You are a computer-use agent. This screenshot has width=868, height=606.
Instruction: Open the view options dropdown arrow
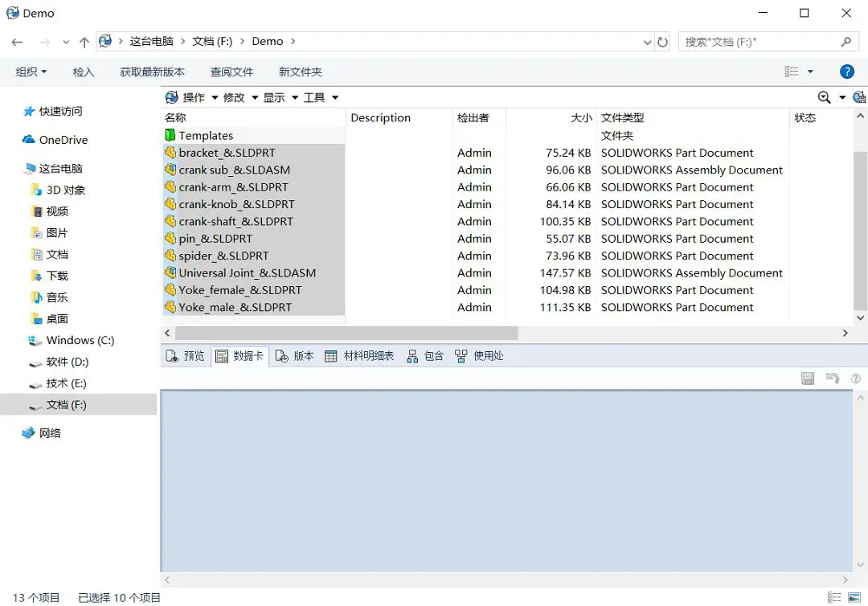click(810, 72)
